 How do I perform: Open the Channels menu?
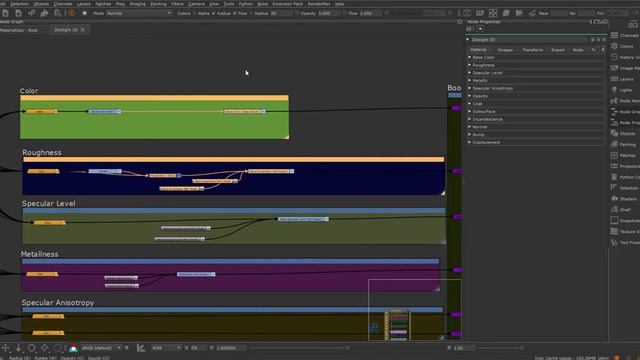click(x=62, y=4)
